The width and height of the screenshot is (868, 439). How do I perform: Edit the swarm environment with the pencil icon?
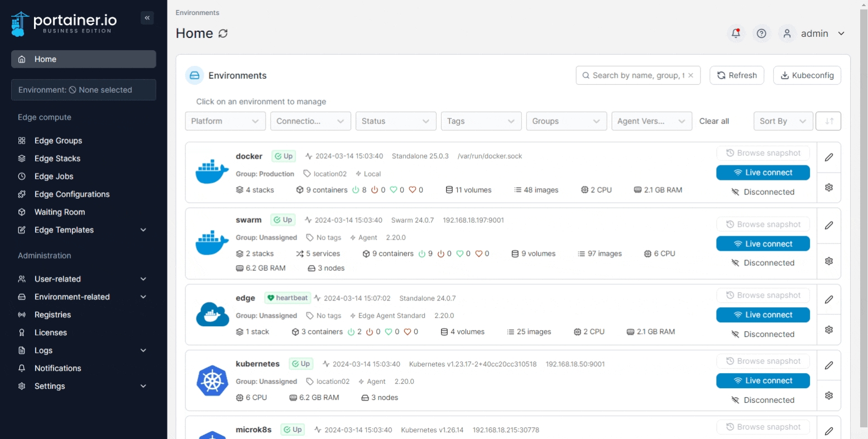pos(829,226)
